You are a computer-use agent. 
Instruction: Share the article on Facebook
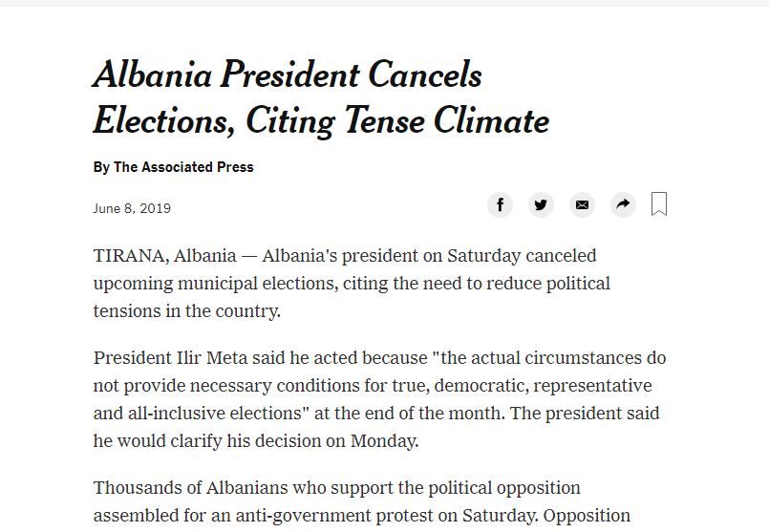[500, 204]
